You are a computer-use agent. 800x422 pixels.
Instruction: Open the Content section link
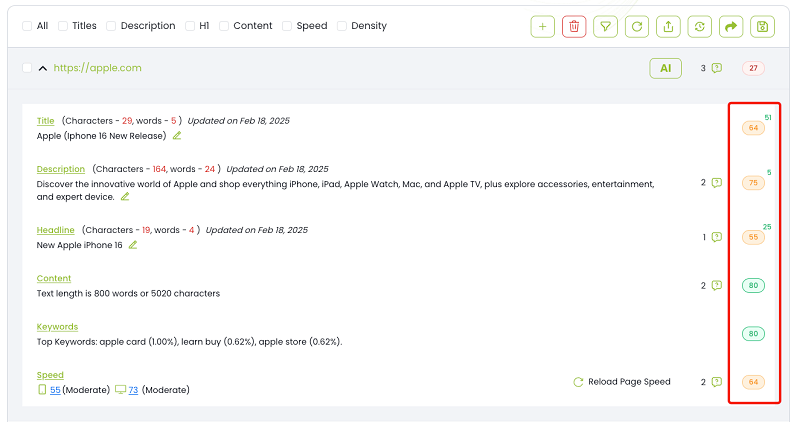(54, 278)
